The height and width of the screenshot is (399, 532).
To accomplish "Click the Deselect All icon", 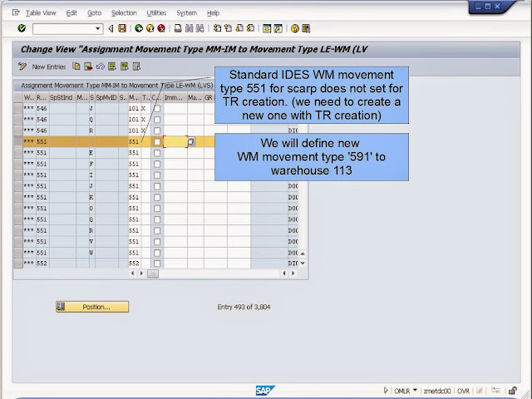I will coord(136,66).
